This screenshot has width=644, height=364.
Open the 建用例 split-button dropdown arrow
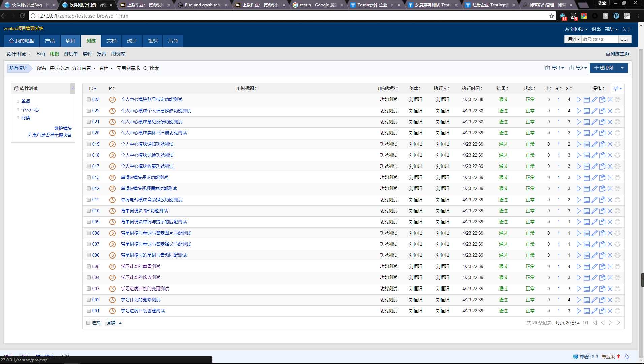[x=622, y=68]
